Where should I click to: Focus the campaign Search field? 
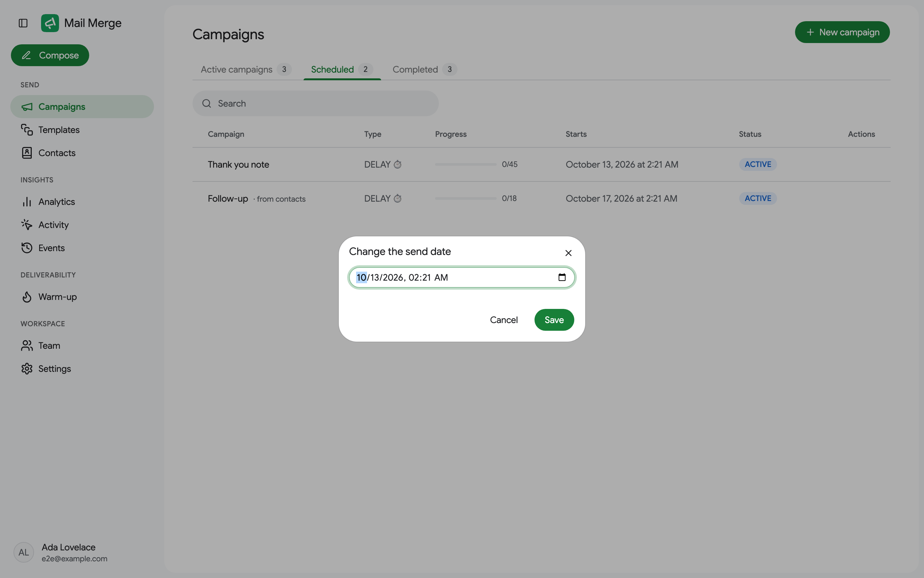(x=315, y=104)
